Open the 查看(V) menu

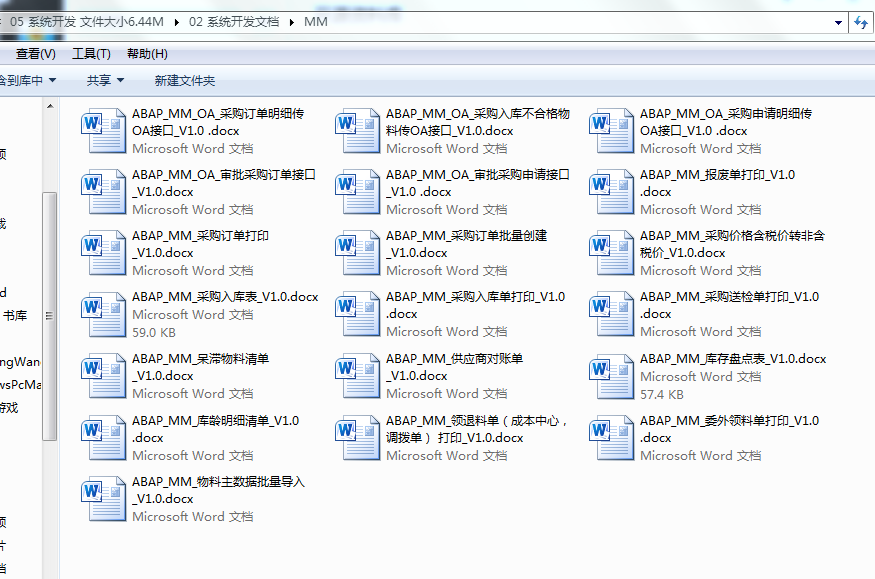point(35,54)
